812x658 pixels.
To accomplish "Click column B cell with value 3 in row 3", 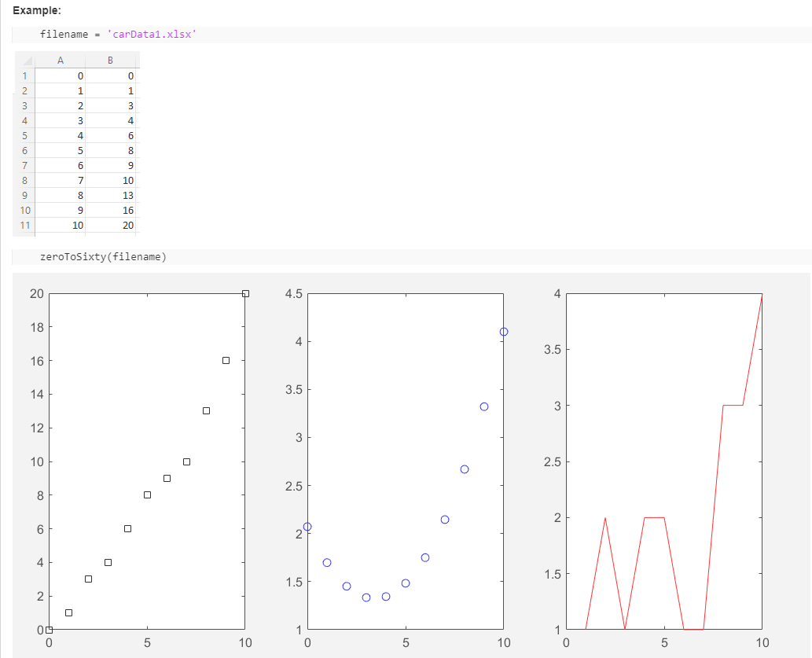I will pyautogui.click(x=111, y=105).
